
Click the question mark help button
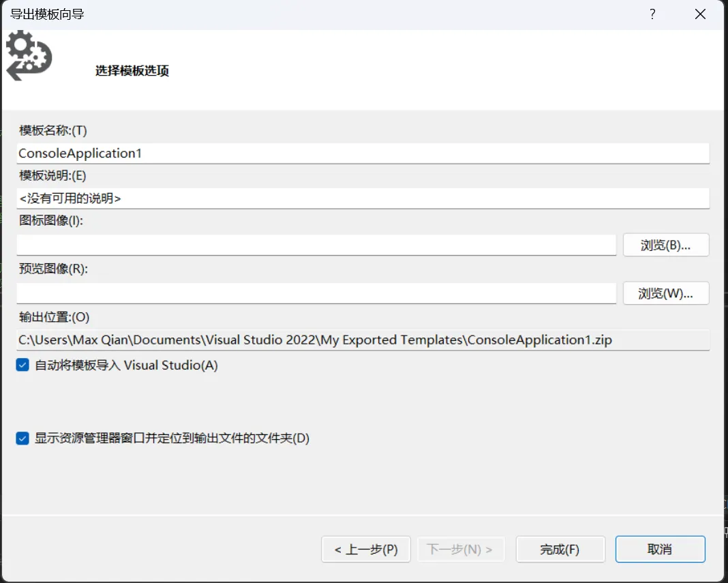tap(652, 14)
